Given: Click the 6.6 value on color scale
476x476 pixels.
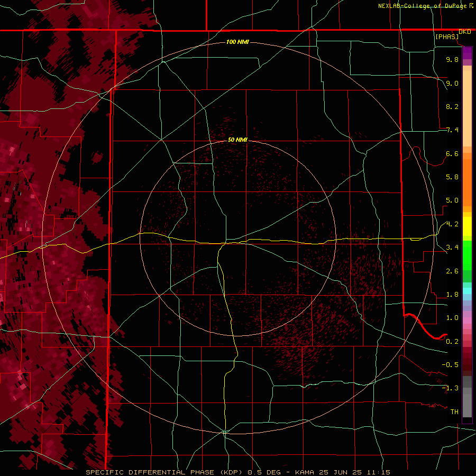Looking at the screenshot, I should coord(452,153).
